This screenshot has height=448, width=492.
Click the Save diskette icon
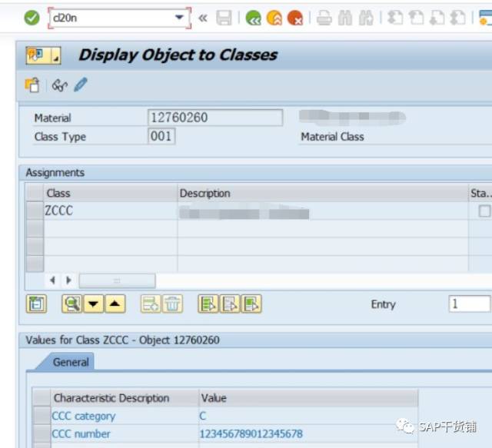224,18
